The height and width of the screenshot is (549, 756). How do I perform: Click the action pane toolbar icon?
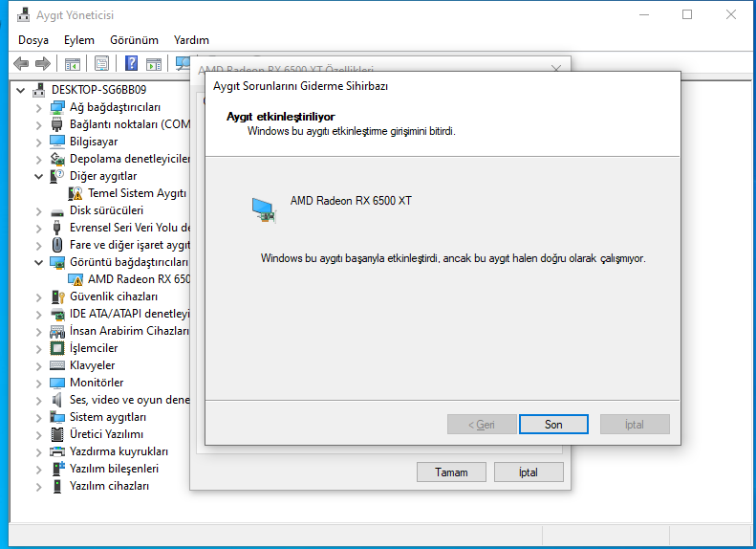154,64
